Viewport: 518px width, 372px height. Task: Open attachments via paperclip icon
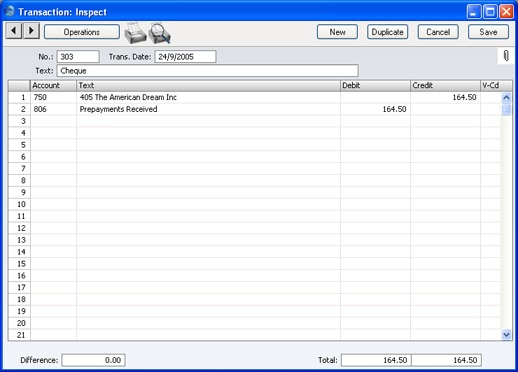(506, 56)
